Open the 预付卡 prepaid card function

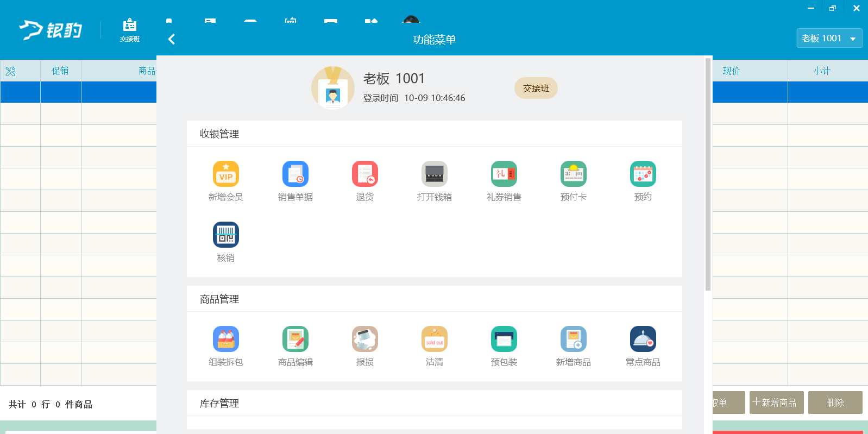(574, 174)
